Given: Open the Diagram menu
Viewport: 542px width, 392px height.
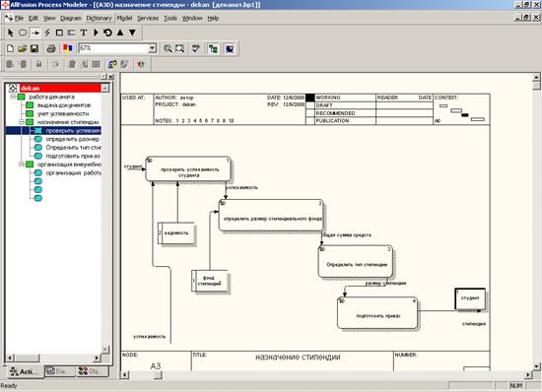Looking at the screenshot, I should click(71, 19).
